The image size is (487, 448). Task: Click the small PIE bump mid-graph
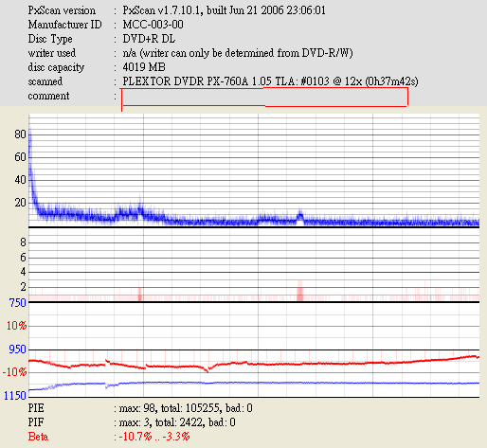299,216
